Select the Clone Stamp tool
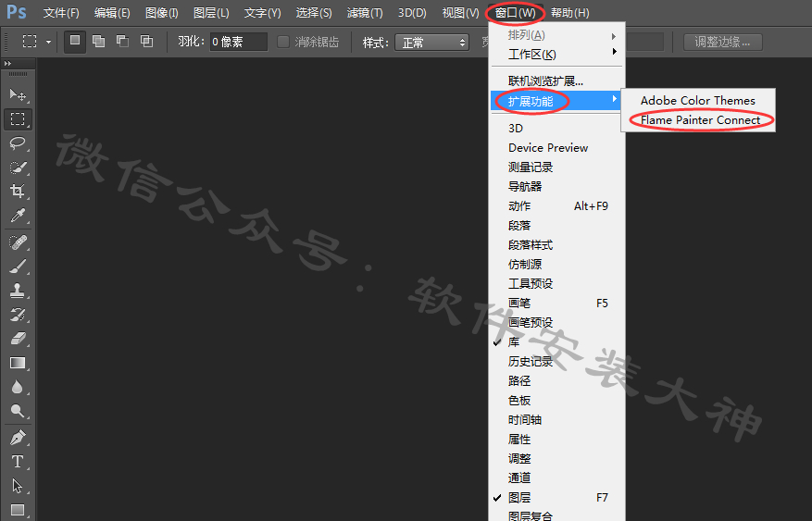 (18, 291)
